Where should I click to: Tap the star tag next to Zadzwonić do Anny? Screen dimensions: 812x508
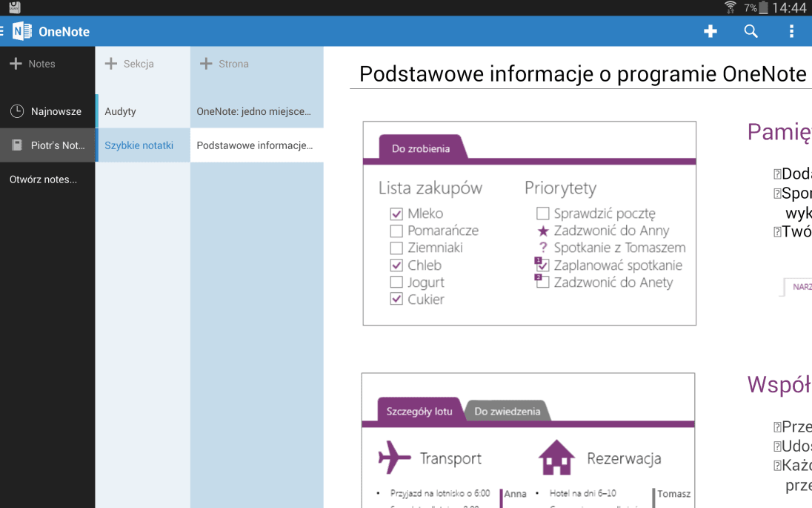point(543,231)
